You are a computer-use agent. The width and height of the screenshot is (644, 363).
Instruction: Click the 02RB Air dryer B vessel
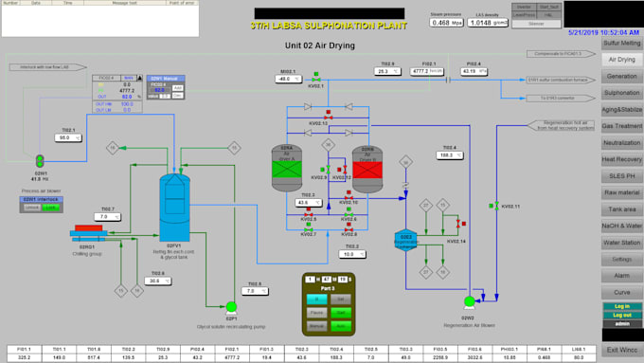(367, 169)
